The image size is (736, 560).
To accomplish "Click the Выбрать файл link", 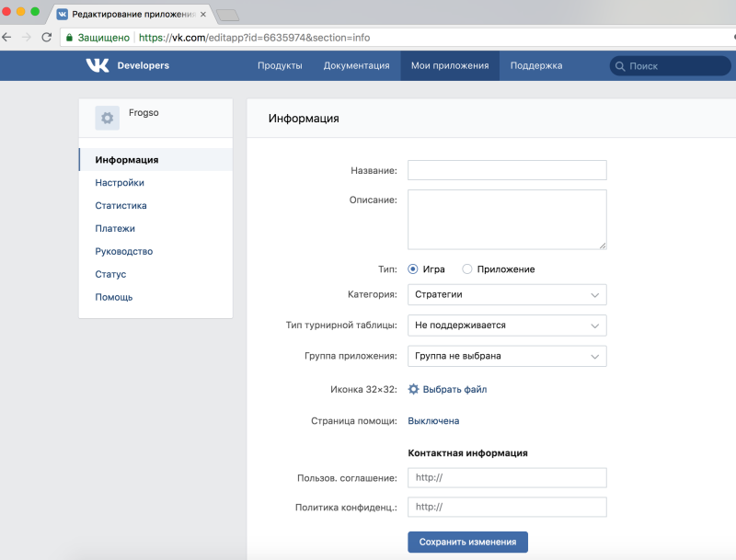I will click(454, 389).
